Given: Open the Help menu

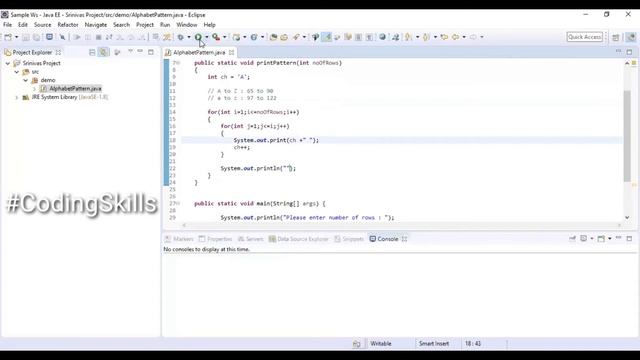Looking at the screenshot, I should point(209,25).
